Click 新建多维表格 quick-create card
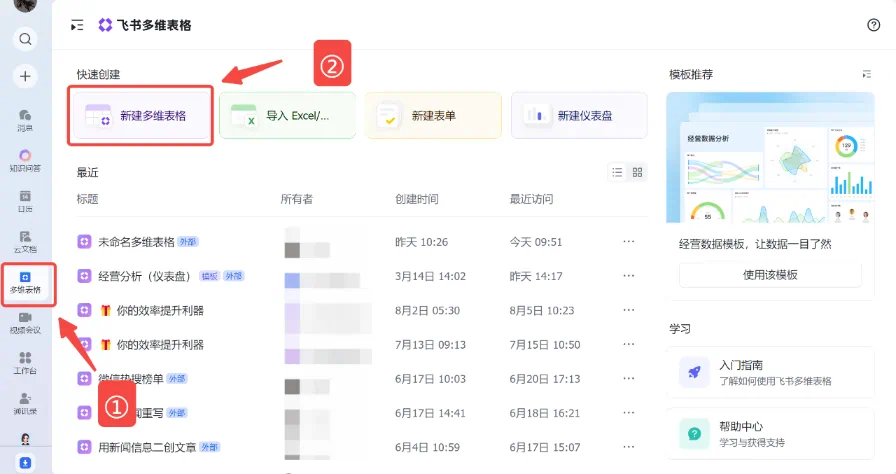Image resolution: width=896 pixels, height=474 pixels. click(141, 116)
